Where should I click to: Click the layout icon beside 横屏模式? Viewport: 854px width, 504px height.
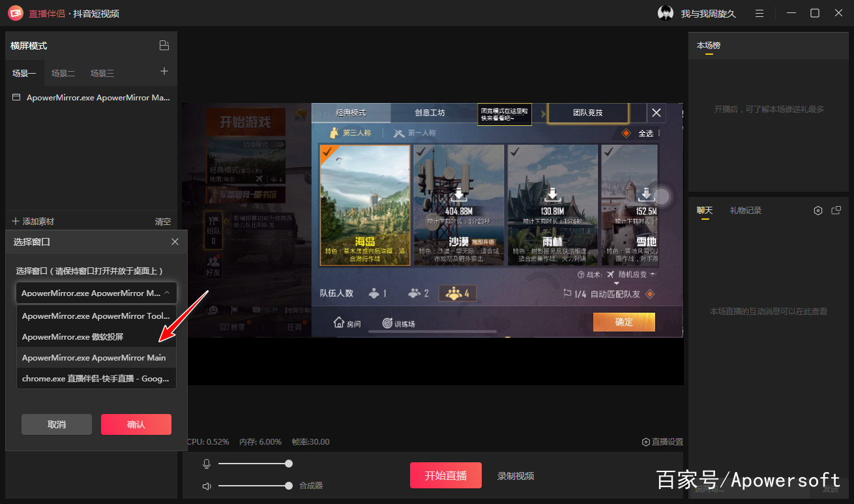click(x=164, y=46)
